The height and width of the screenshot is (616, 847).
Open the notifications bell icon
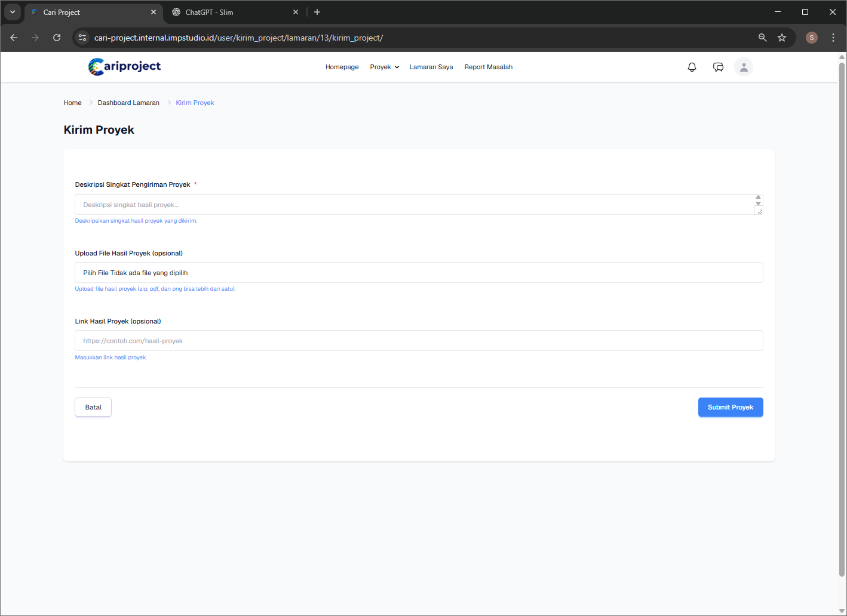tap(692, 67)
